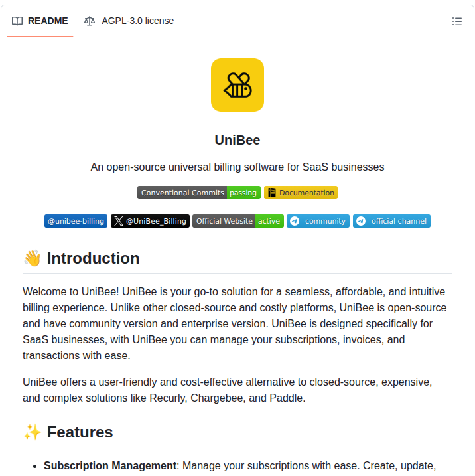Open the X @UniBee_Billing badge
This screenshot has width=475, height=476.
150,221
